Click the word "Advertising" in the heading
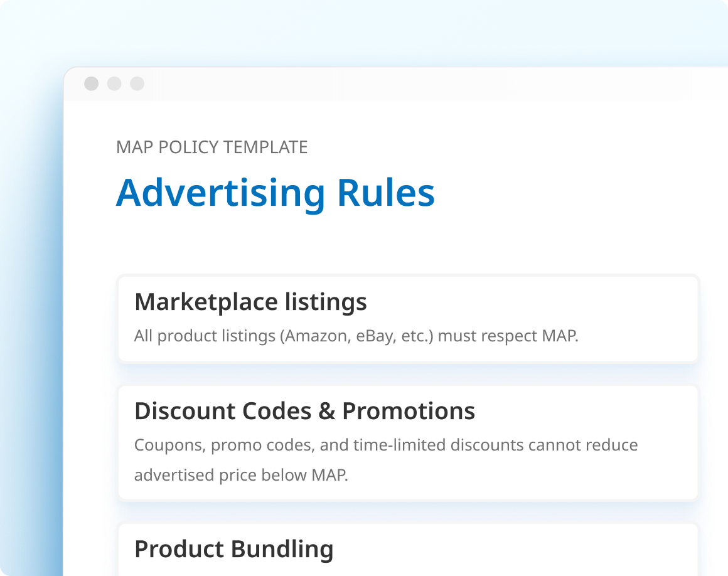Image resolution: width=728 pixels, height=576 pixels. [221, 193]
